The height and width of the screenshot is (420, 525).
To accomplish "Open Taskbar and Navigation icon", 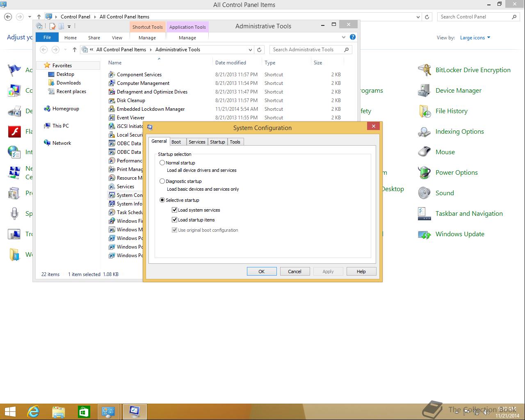I will pyautogui.click(x=424, y=214).
